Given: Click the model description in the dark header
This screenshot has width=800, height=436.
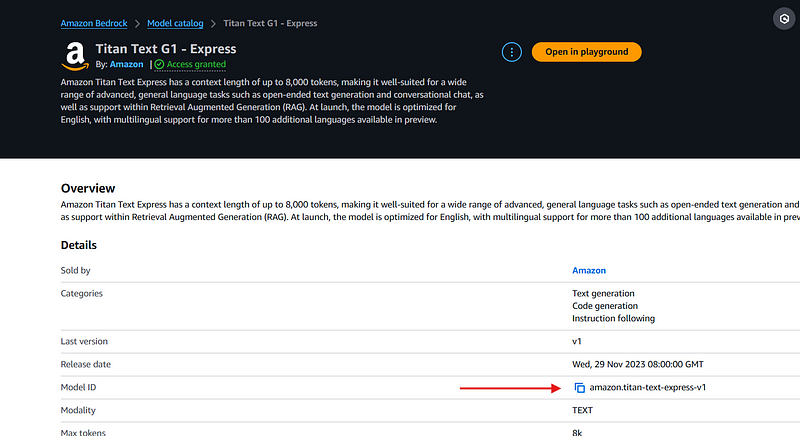Looking at the screenshot, I should click(x=272, y=101).
